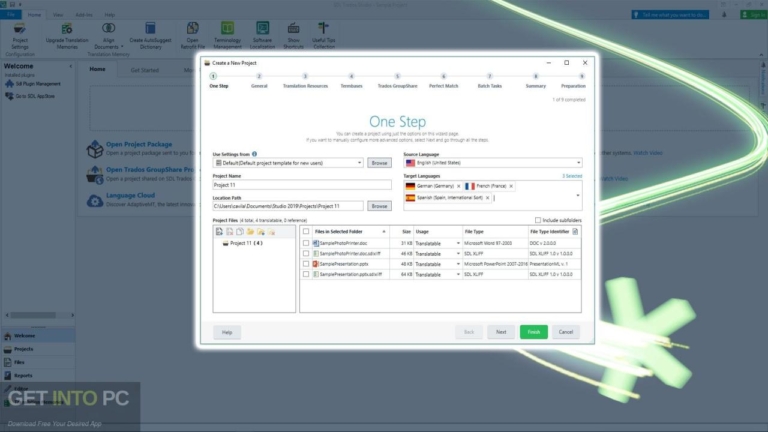Open Project Settings in the ribbon

[x=20, y=35]
